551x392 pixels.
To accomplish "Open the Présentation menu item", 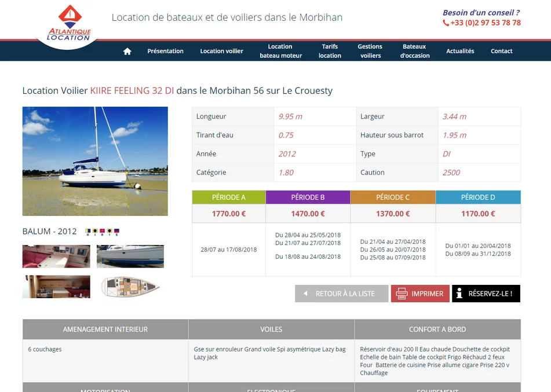I will (166, 52).
